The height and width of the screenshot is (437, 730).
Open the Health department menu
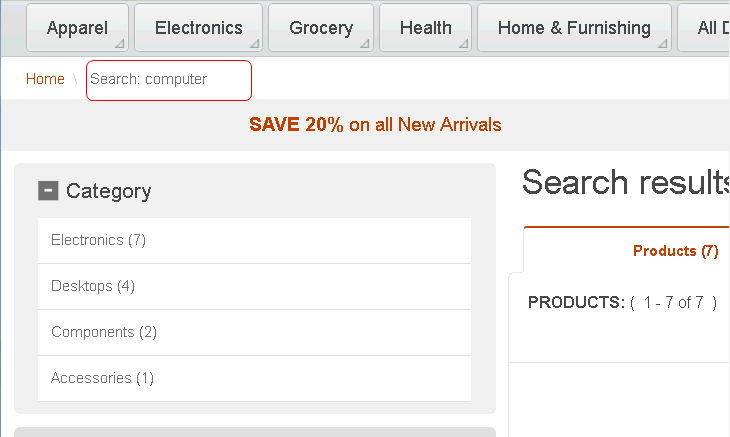[425, 28]
